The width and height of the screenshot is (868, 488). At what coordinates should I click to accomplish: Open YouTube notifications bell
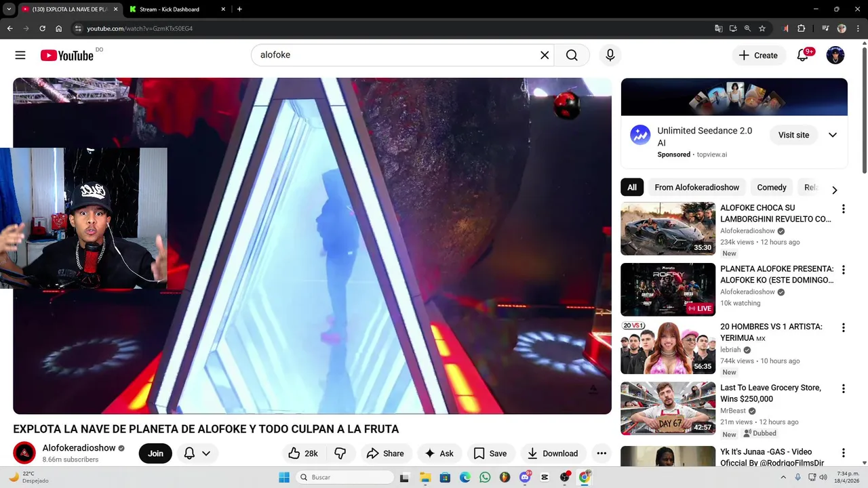pos(803,56)
